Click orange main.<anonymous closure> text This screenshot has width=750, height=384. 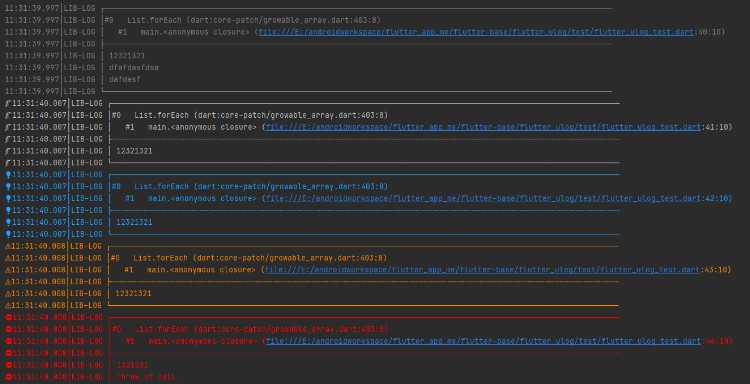201,270
